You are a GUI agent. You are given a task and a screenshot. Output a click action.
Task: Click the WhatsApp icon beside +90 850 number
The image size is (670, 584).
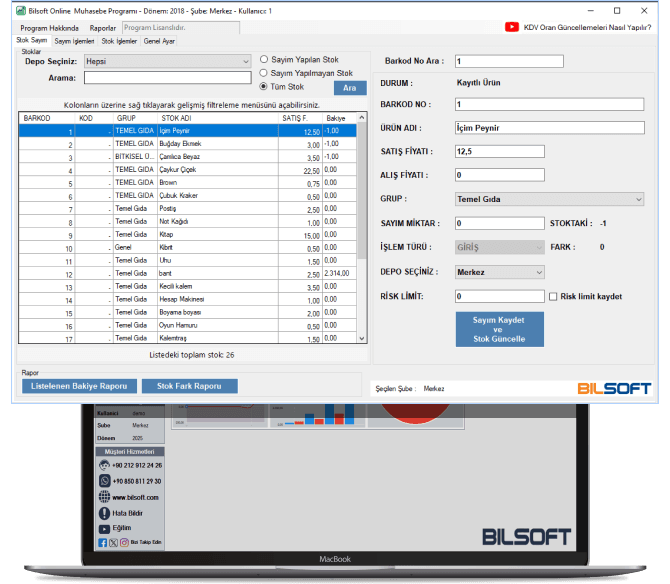[105, 481]
